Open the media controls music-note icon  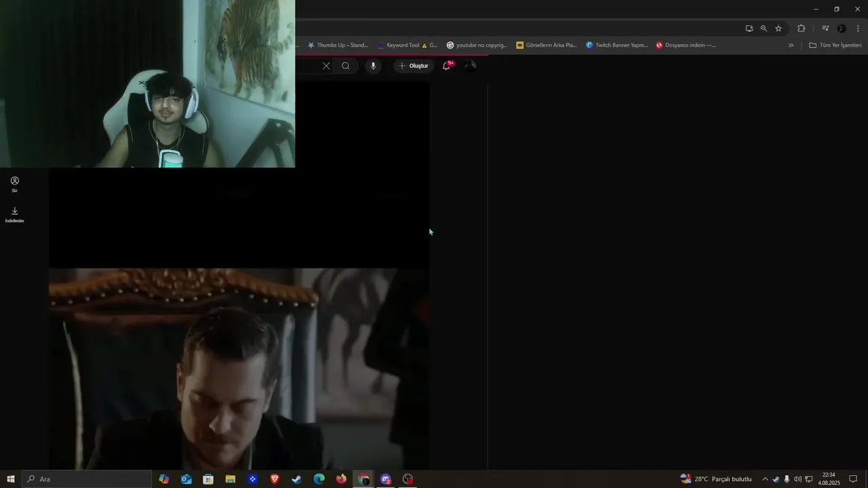(x=825, y=28)
